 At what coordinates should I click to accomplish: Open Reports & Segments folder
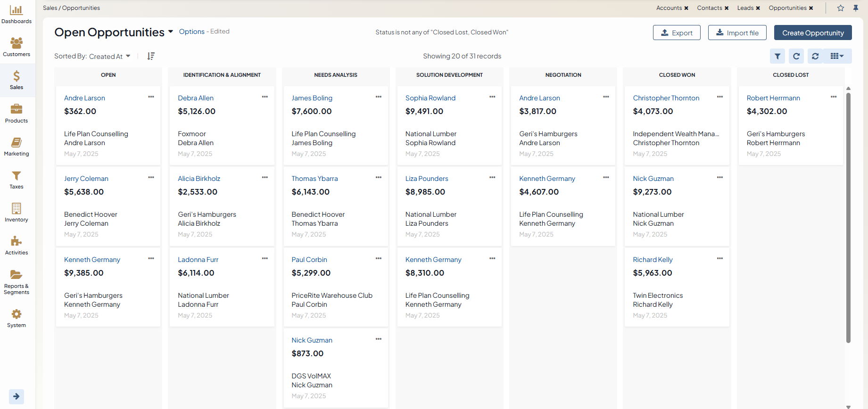pyautogui.click(x=17, y=282)
